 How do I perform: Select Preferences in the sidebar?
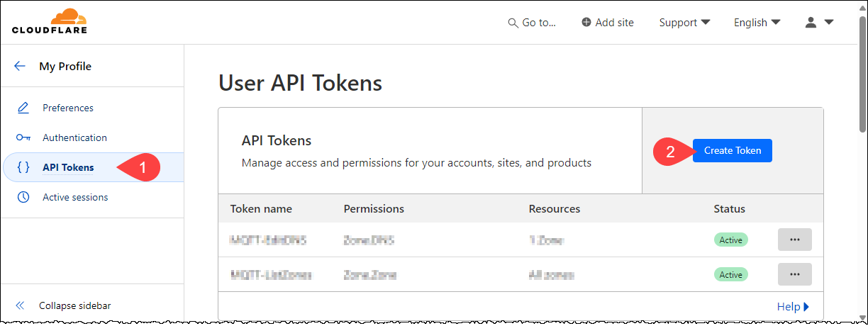pyautogui.click(x=68, y=108)
